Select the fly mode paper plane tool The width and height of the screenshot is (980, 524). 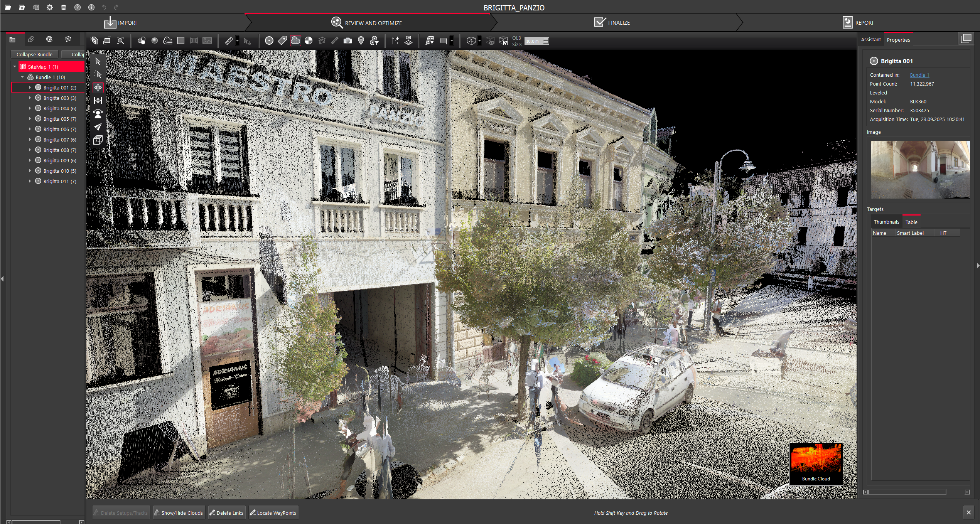coord(98,127)
